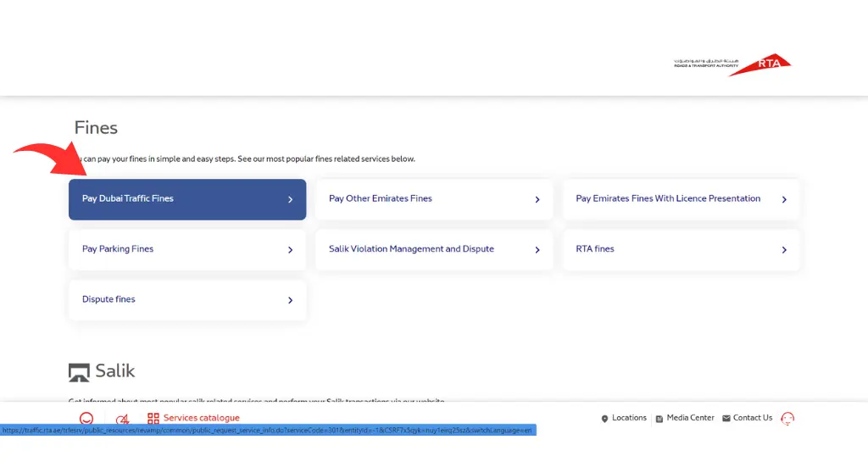868x473 pixels.
Task: Open the RTA fines service
Action: tap(681, 250)
